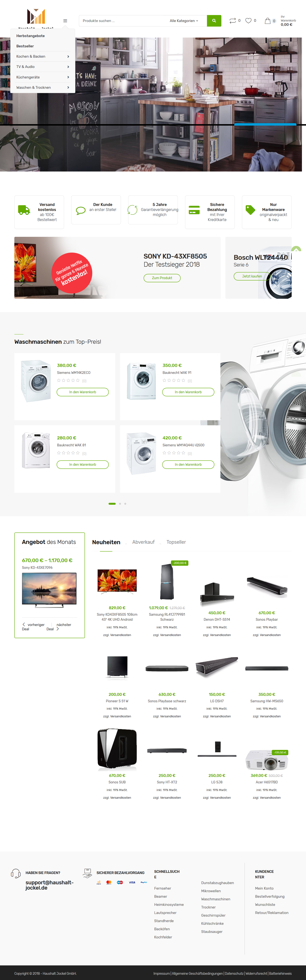Click the Produkte suchen search field
The width and height of the screenshot is (306, 980).
click(x=122, y=21)
